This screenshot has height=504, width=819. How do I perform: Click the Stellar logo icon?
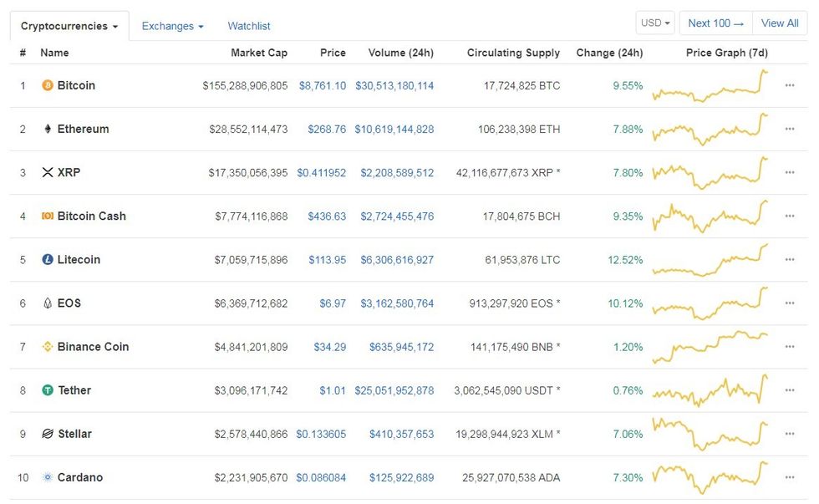click(x=48, y=434)
